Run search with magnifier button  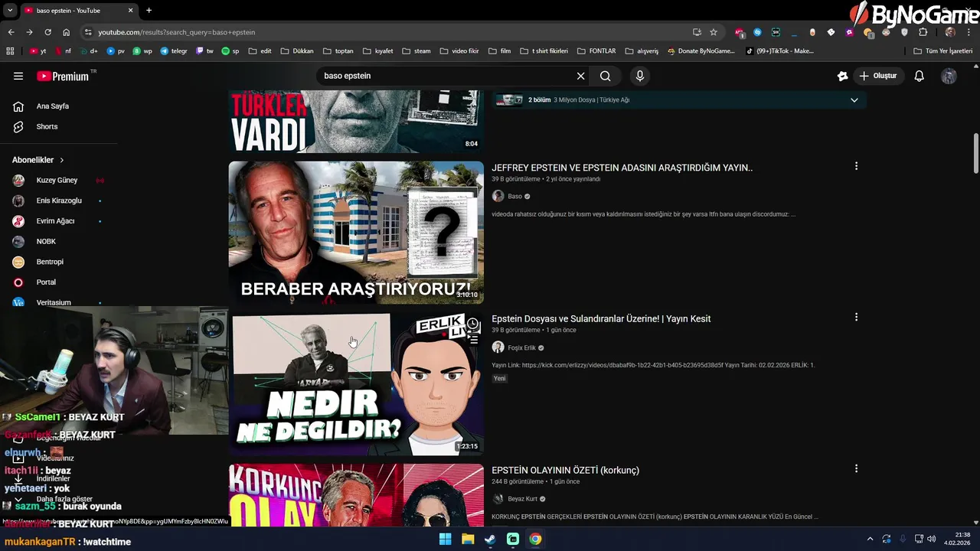coord(605,76)
